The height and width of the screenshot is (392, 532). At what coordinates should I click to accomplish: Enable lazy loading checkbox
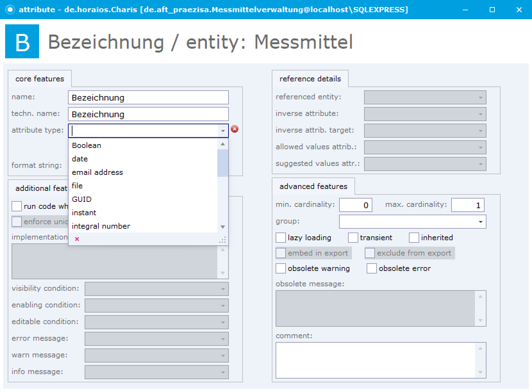(x=281, y=238)
